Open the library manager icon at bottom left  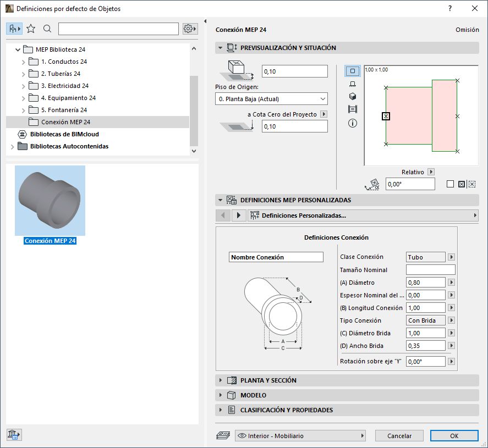[14, 434]
